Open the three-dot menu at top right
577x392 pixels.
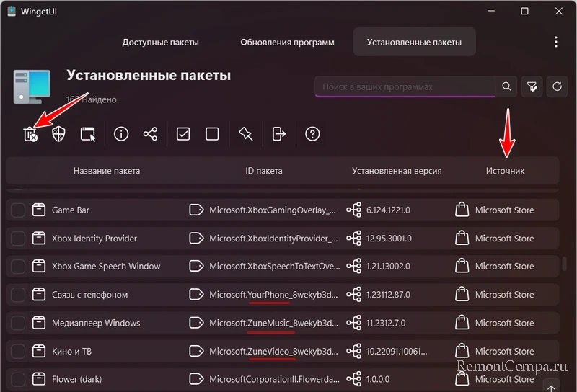tap(555, 42)
